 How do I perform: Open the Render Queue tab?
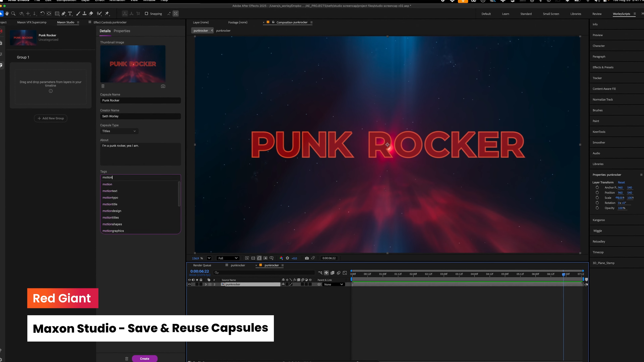tap(202, 265)
